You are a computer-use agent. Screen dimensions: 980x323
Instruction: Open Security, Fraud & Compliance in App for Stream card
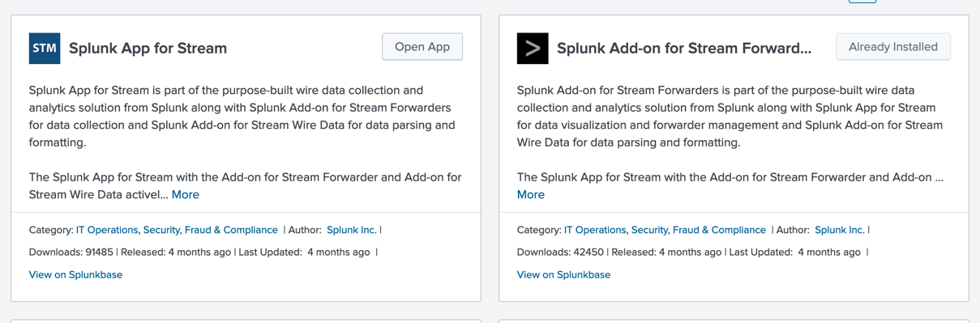coord(211,230)
